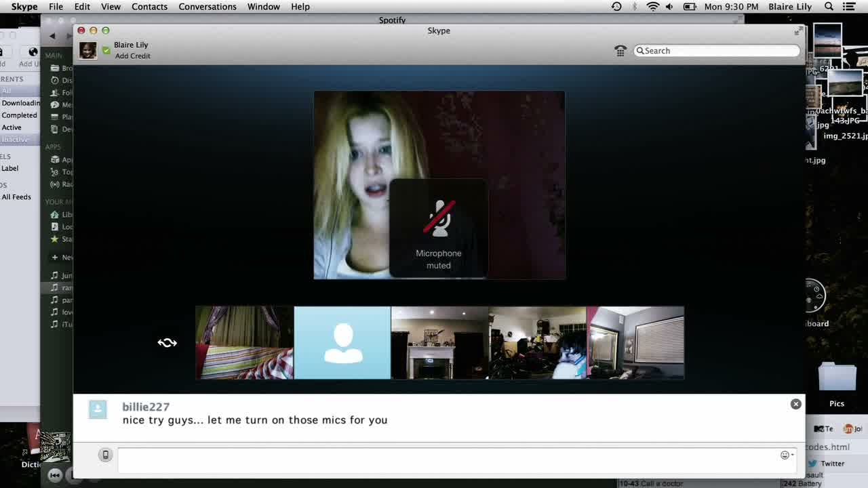Open the Contacts menu
Screen dimensions: 868x488
click(x=149, y=7)
